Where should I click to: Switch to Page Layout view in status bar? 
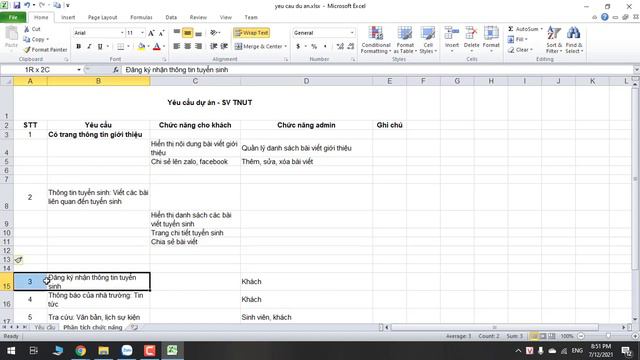[x=543, y=336]
